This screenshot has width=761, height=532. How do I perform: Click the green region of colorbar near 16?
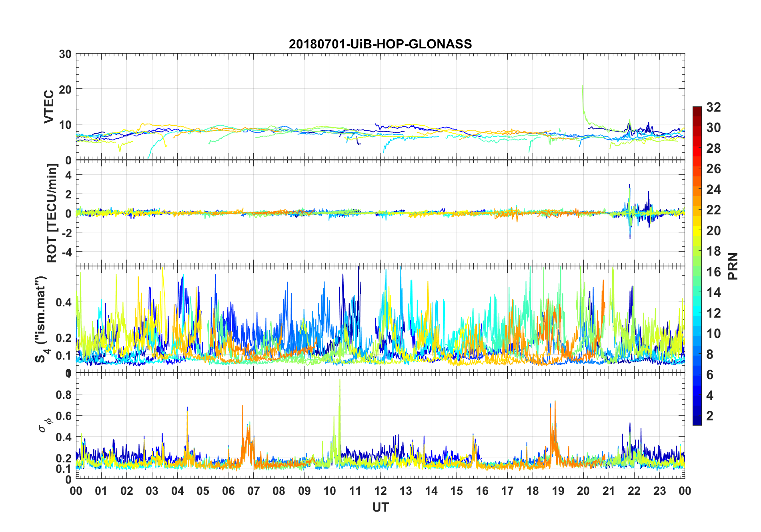(697, 272)
